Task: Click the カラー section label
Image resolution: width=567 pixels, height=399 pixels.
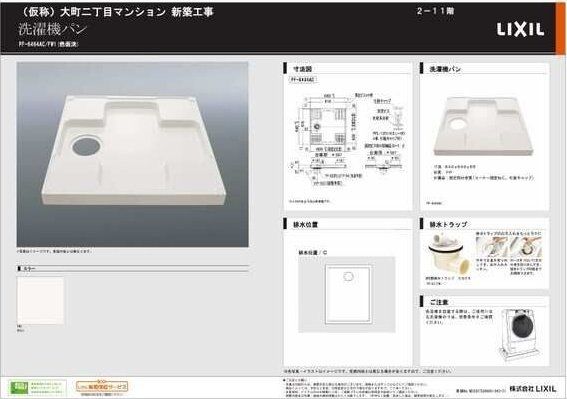Action: (29, 268)
